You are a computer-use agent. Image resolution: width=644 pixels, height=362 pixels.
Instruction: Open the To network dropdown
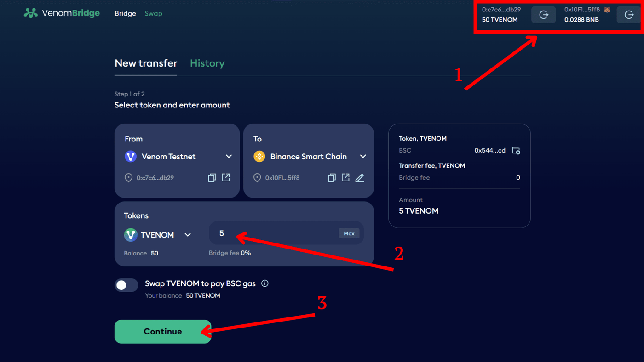(363, 156)
